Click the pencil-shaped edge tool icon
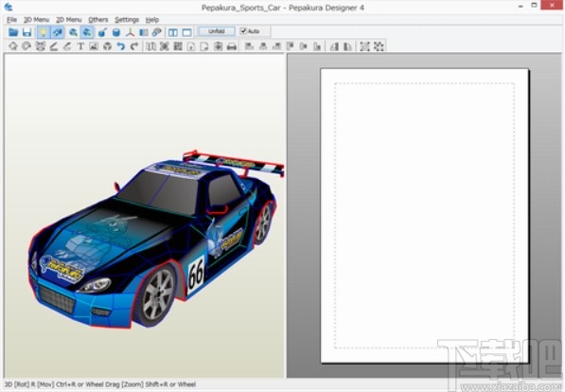The width and height of the screenshot is (565, 392). (53, 46)
